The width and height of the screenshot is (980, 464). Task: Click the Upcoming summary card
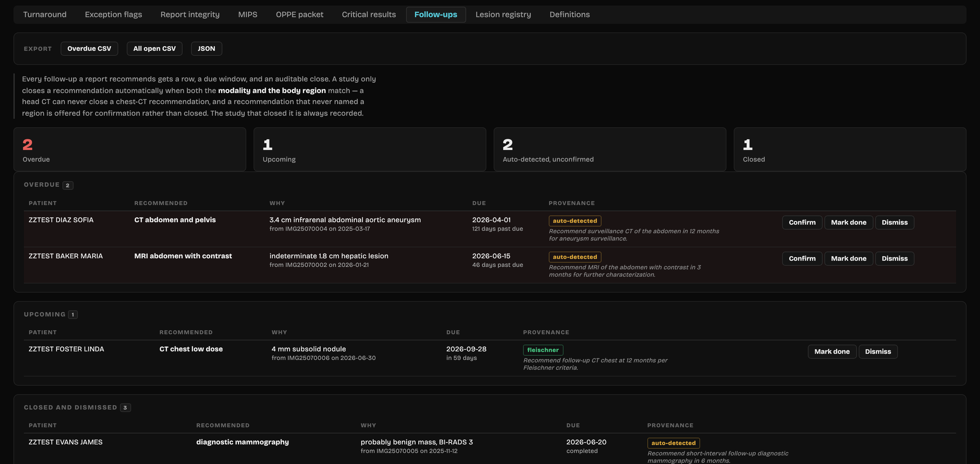pos(370,149)
